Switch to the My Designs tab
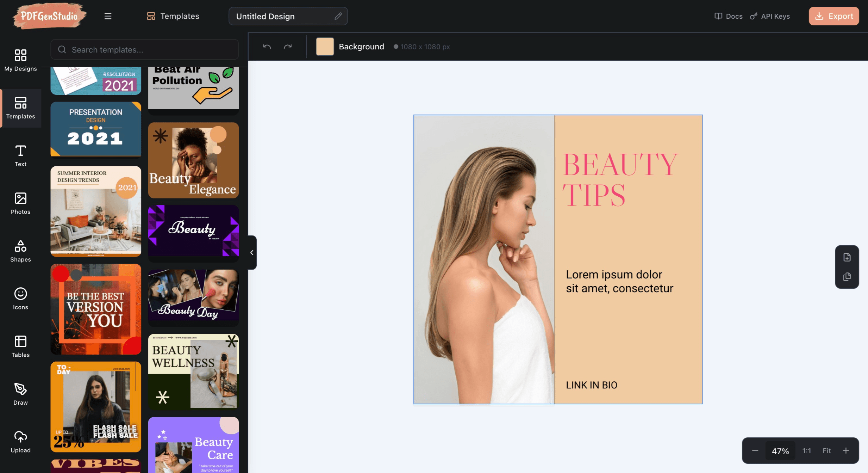Viewport: 868px width, 473px height. click(x=20, y=60)
